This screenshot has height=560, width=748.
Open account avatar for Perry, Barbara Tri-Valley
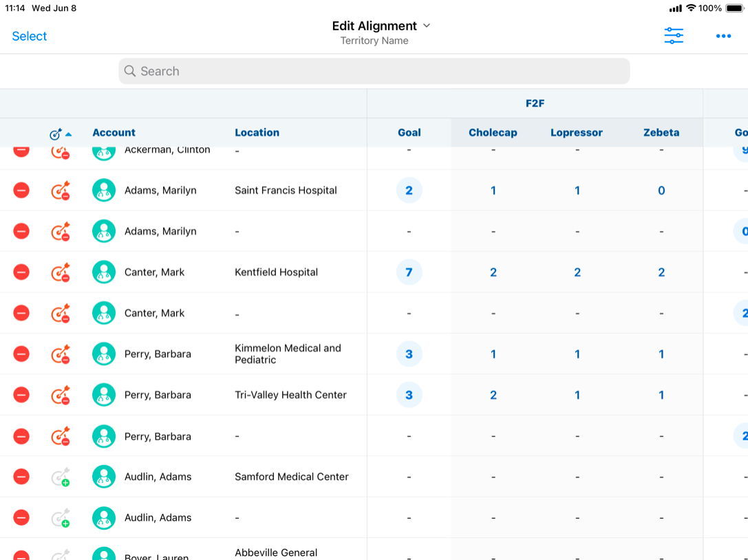click(x=104, y=395)
